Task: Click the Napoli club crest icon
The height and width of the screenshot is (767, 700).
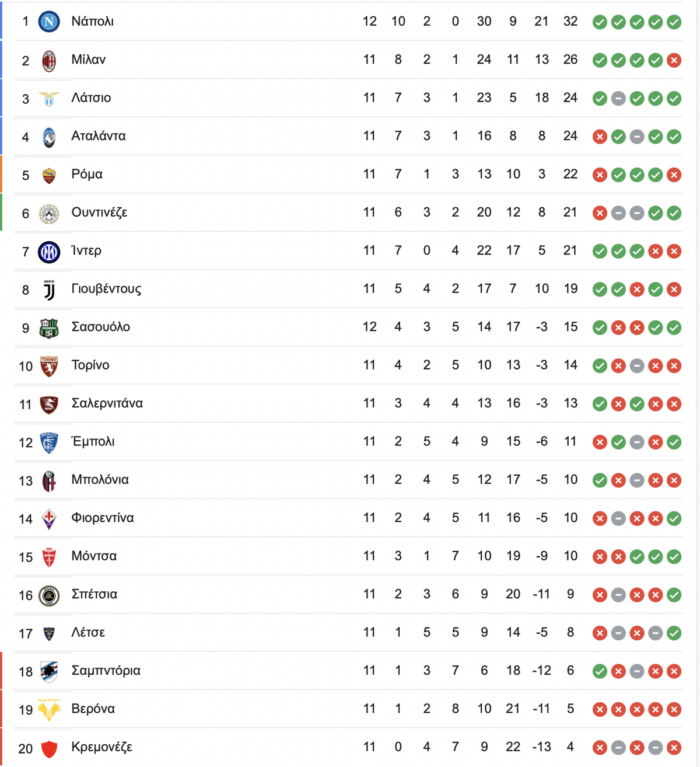Action: (x=49, y=22)
